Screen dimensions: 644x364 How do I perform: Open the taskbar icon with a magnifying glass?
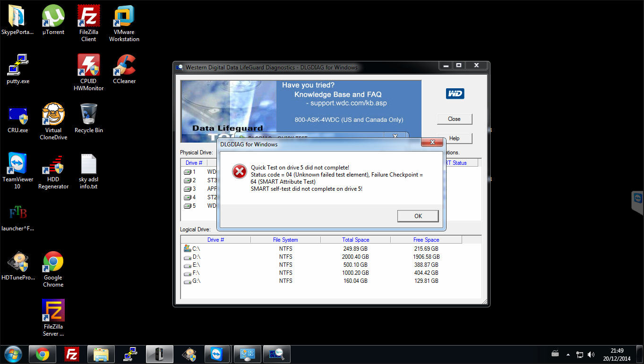click(x=277, y=354)
